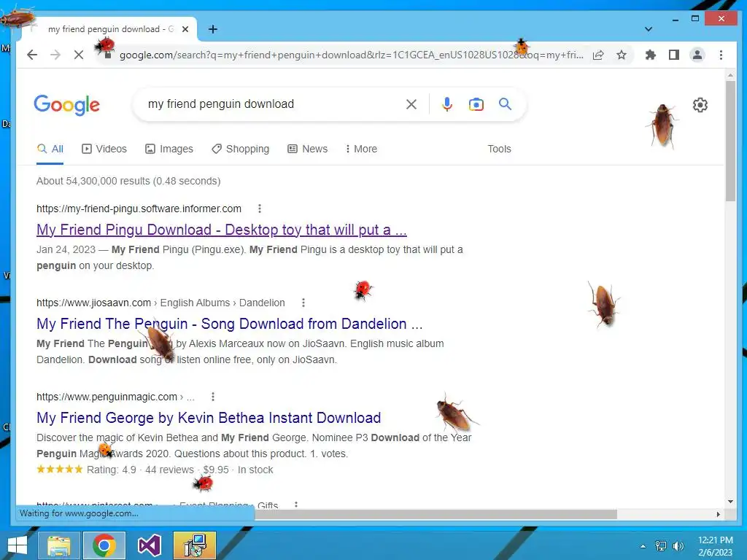747x560 pixels.
Task: Open Visual Studio from the taskbar
Action: [x=149, y=545]
